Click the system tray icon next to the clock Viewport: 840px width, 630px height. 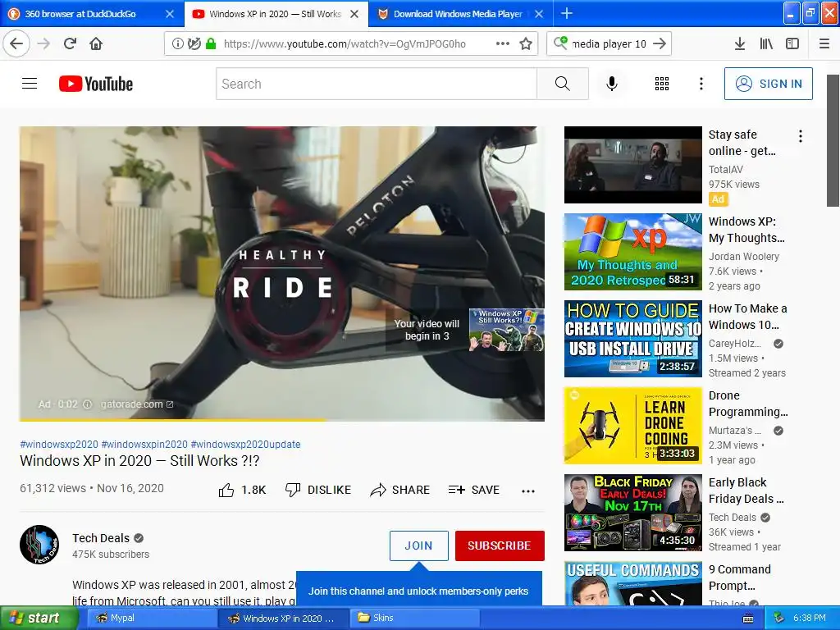tap(779, 619)
